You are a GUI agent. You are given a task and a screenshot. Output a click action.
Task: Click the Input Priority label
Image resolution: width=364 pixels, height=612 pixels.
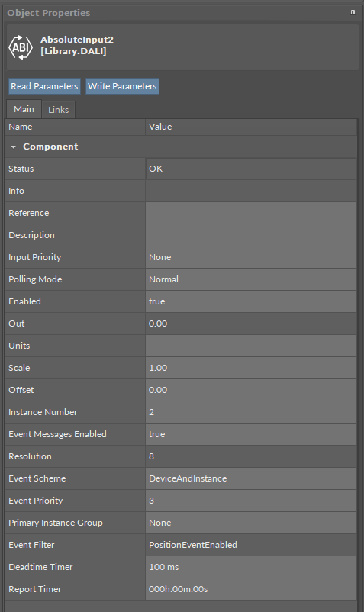(x=35, y=257)
